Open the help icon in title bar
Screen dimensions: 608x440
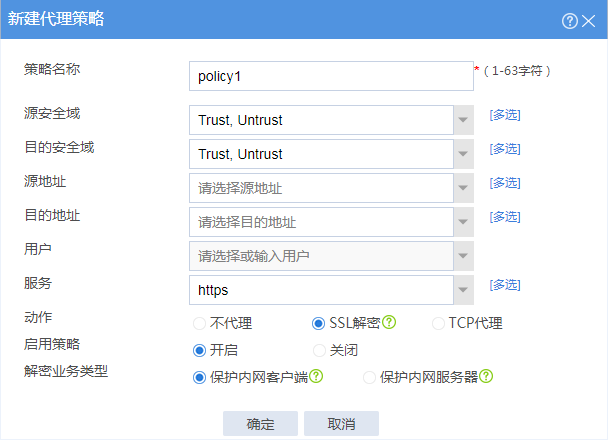[570, 21]
